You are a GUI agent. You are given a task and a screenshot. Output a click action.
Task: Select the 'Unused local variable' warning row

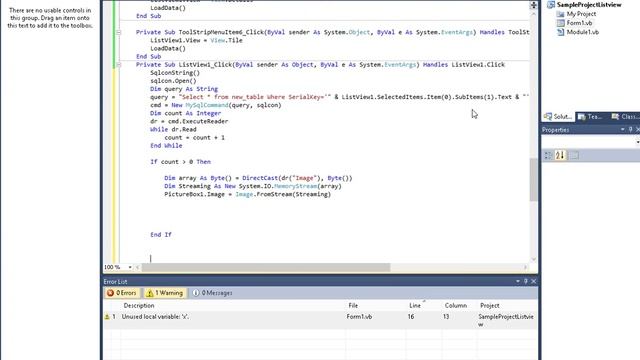pyautogui.click(x=320, y=320)
